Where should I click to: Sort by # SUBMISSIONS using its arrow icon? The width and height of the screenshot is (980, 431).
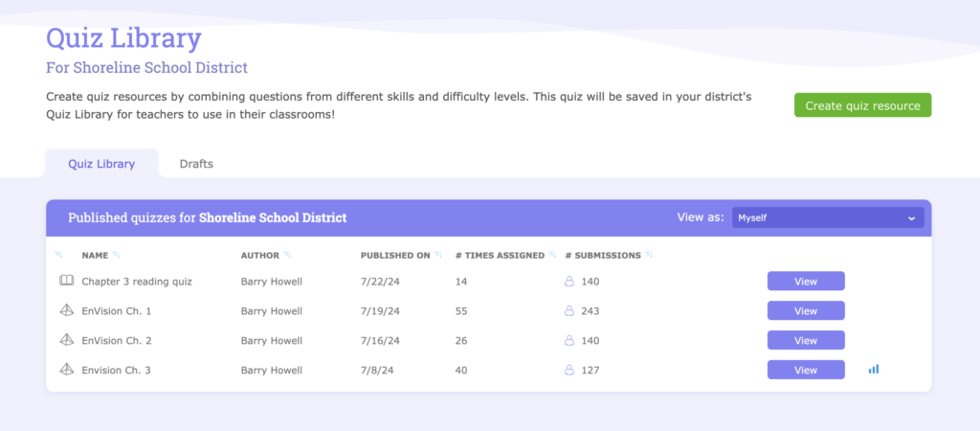pos(649,255)
